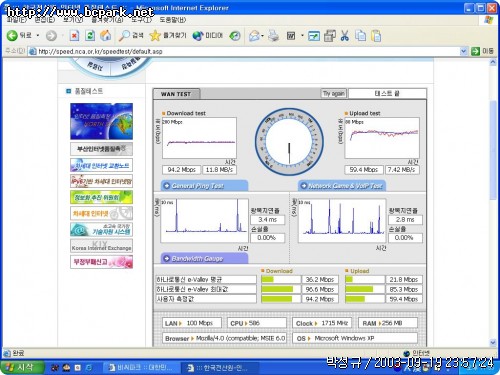Click the page scrollbar up arrow
500x375 pixels.
pyautogui.click(x=493, y=62)
